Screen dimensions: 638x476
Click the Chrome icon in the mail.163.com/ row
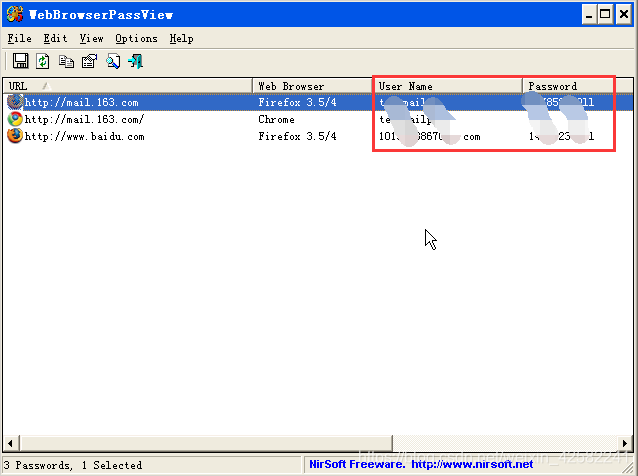click(15, 119)
